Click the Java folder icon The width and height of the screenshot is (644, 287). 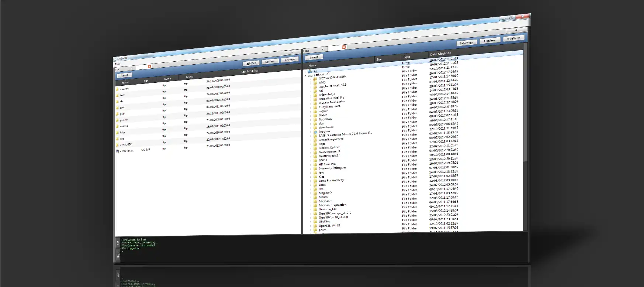[x=315, y=173]
